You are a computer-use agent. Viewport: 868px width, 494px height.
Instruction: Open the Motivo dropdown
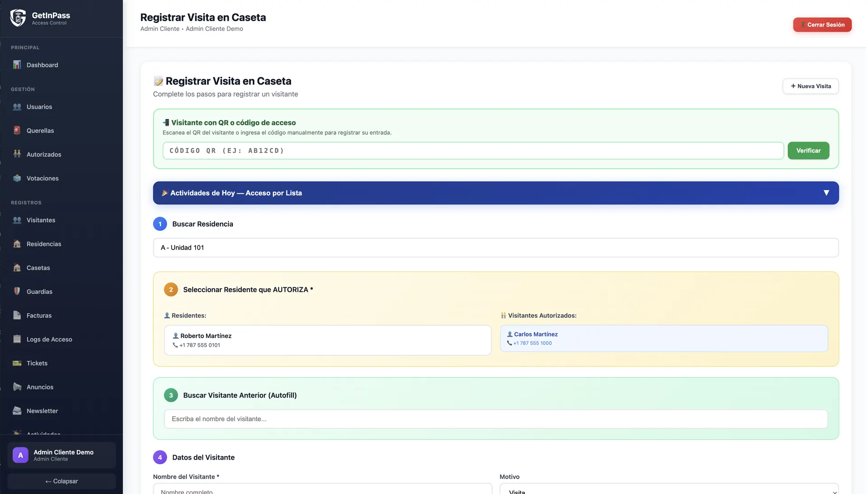click(669, 489)
